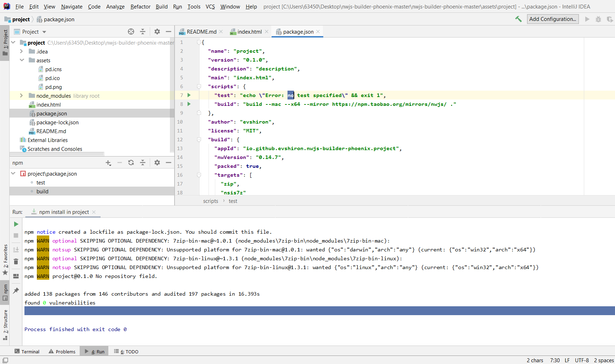The width and height of the screenshot is (615, 364).
Task: Select External Libraries in project tree
Action: 47,140
